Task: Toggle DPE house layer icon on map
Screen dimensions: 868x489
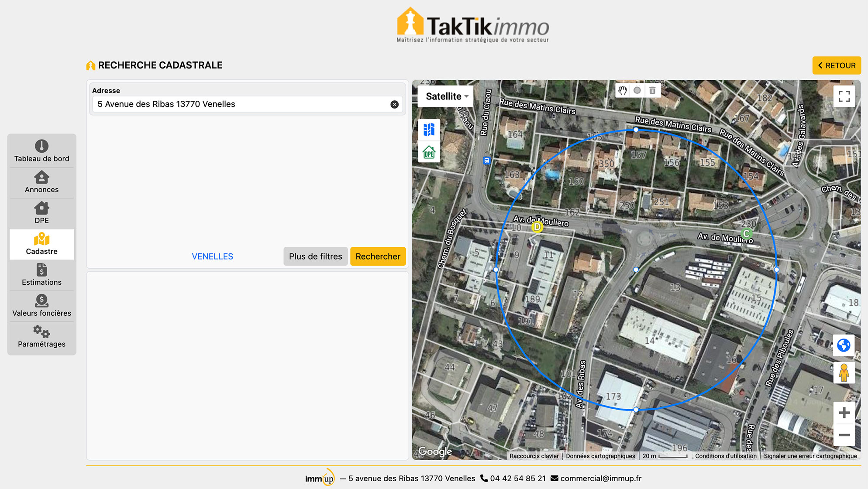Action: [x=429, y=152]
